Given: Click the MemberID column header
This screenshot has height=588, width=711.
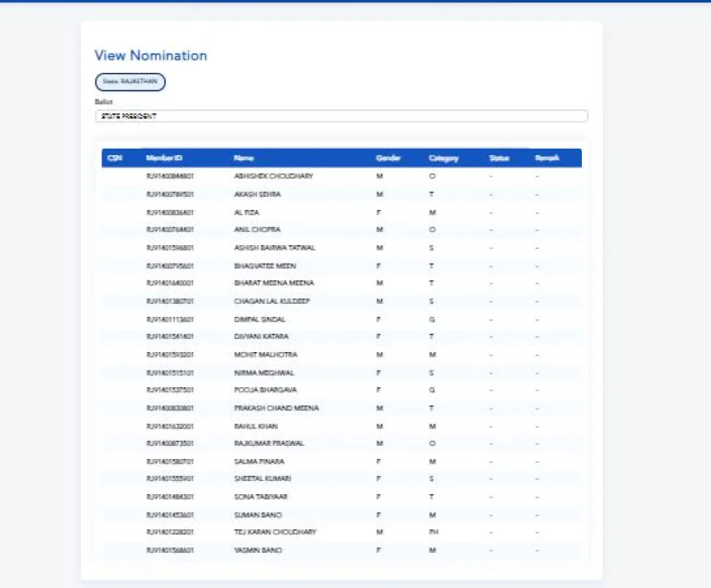Looking at the screenshot, I should (163, 158).
